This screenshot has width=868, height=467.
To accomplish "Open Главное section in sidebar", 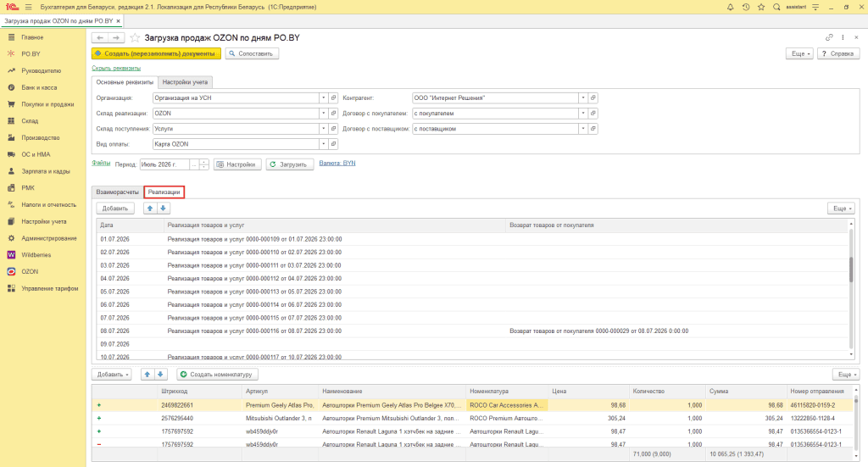I will click(32, 37).
